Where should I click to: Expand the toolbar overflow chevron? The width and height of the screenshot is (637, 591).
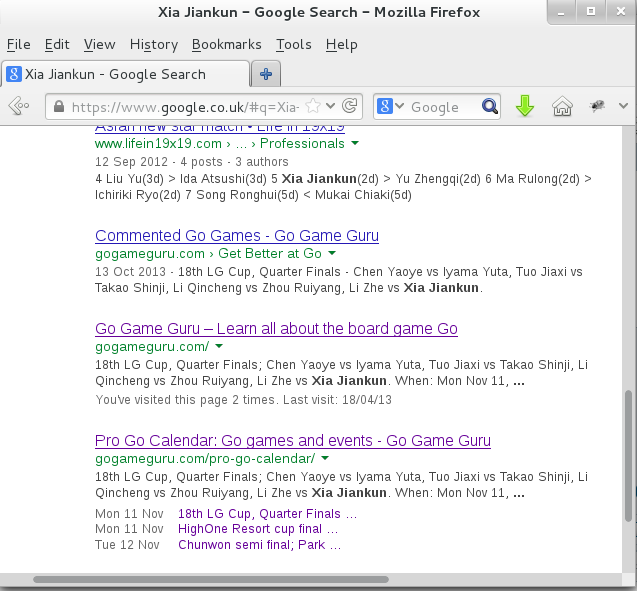[623, 106]
